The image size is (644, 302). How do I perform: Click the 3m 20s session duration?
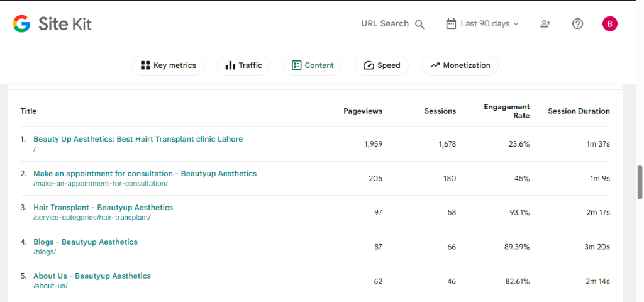click(597, 247)
